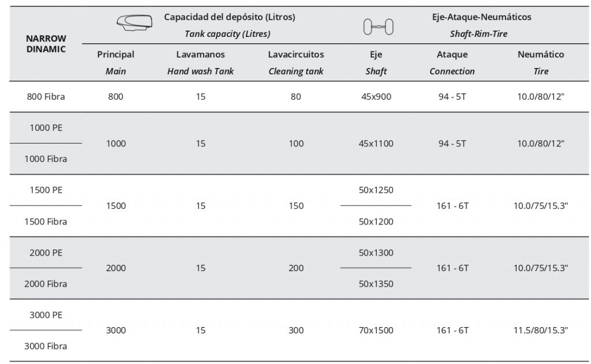Select the NARROW DINAMIC header cell
The image size is (591, 364).
tap(46, 44)
